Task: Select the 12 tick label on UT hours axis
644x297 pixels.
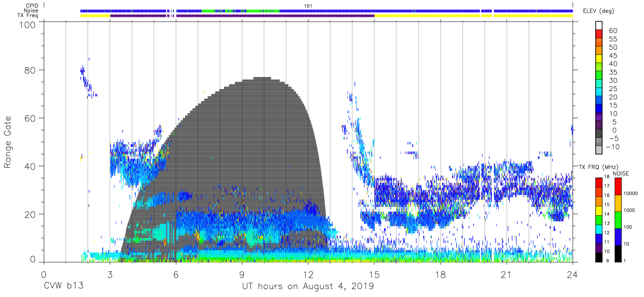Action: (x=308, y=275)
